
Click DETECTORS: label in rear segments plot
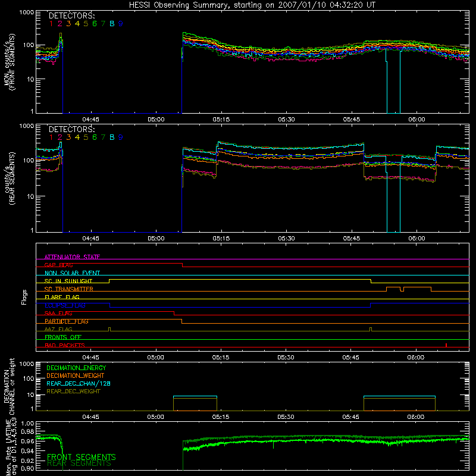click(71, 129)
